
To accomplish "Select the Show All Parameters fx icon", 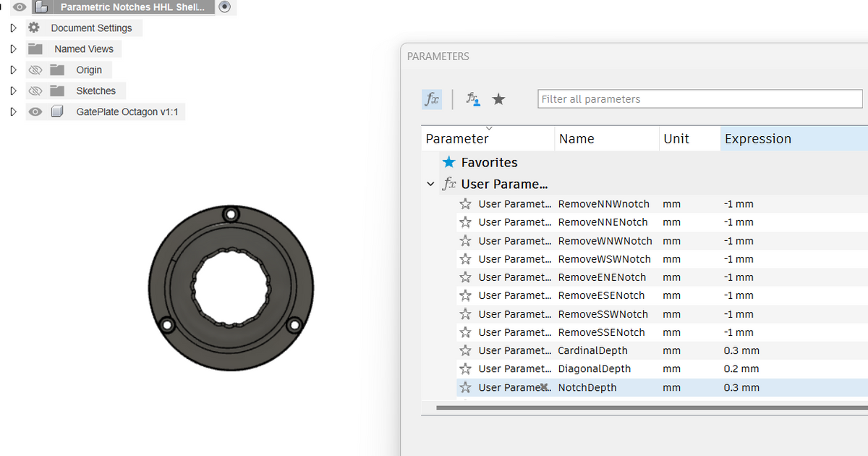I will pos(431,99).
